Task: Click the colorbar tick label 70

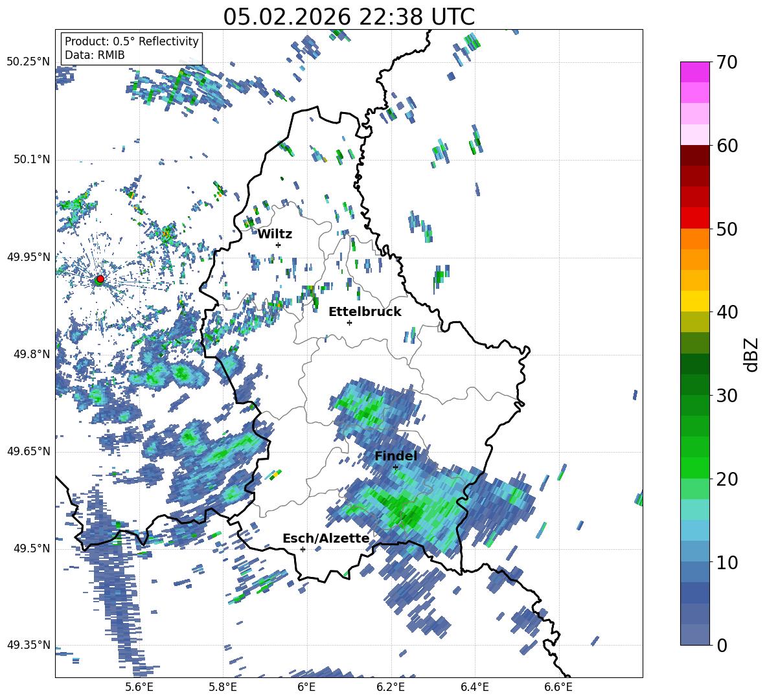Action: pyautogui.click(x=727, y=63)
